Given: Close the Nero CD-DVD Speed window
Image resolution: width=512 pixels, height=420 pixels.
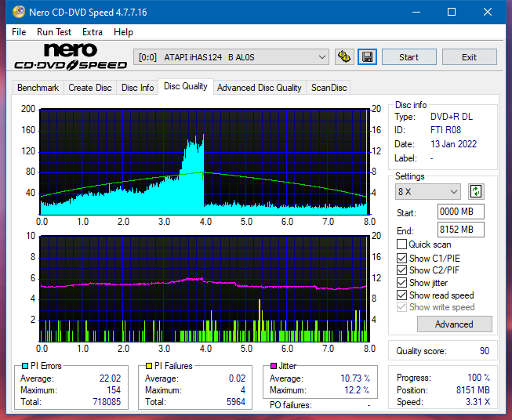Looking at the screenshot, I should click(488, 12).
